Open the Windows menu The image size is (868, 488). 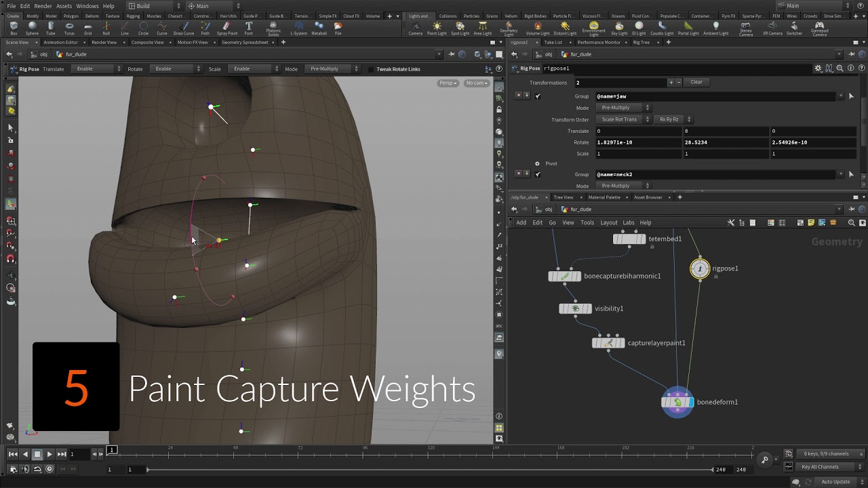point(87,6)
